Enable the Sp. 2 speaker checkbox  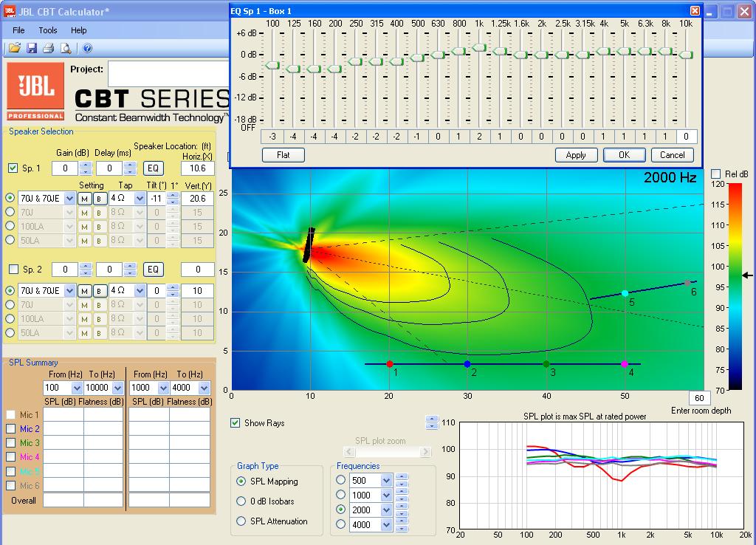pos(13,269)
